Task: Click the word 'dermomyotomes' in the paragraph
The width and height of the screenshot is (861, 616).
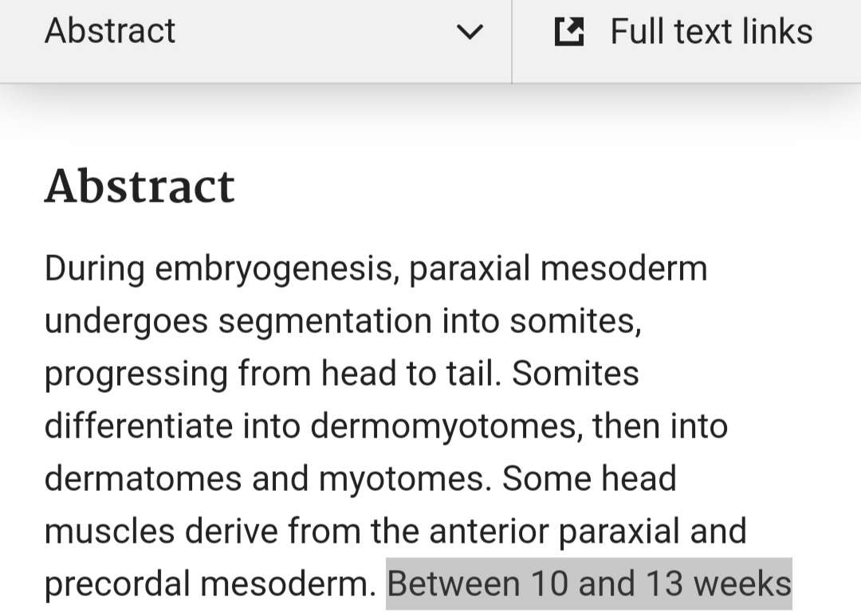Action: [443, 426]
